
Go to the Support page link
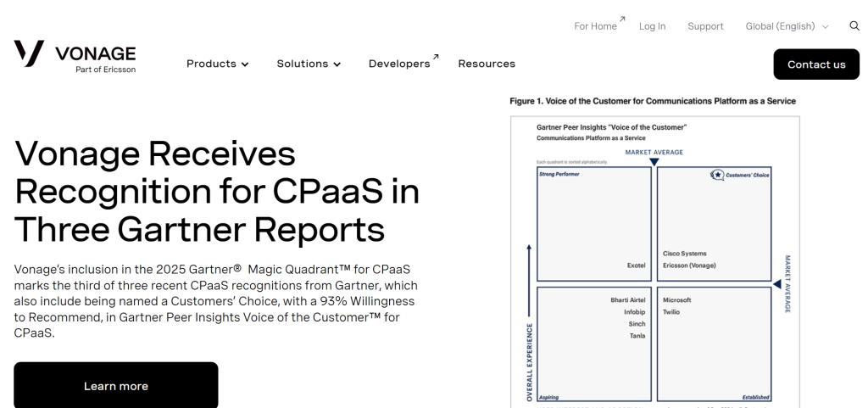click(705, 26)
